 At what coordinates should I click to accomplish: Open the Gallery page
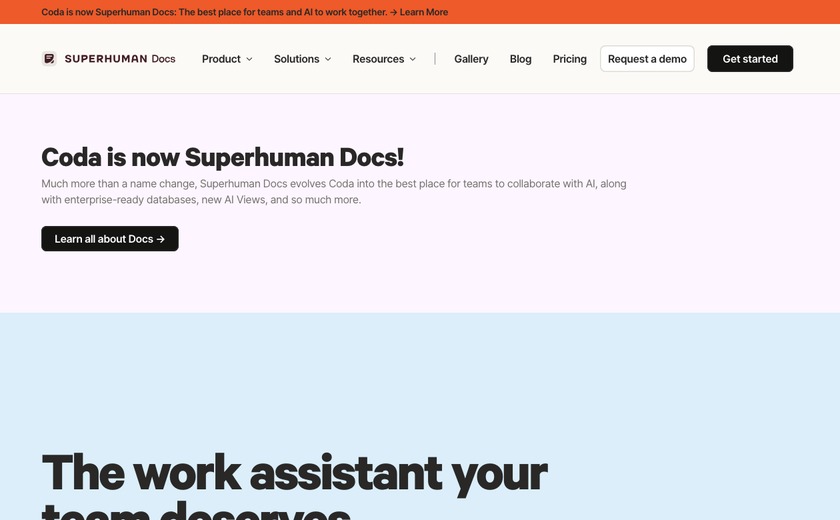[471, 59]
